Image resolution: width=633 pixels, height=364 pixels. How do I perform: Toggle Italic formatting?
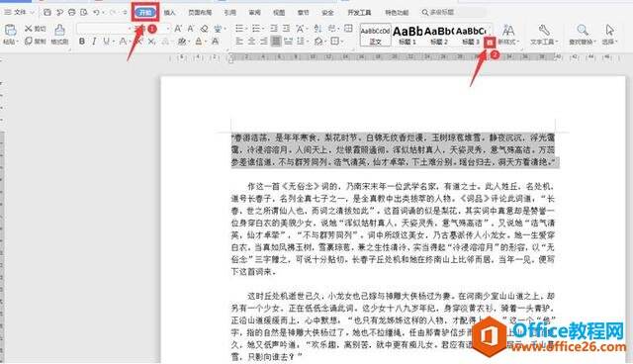click(x=94, y=42)
